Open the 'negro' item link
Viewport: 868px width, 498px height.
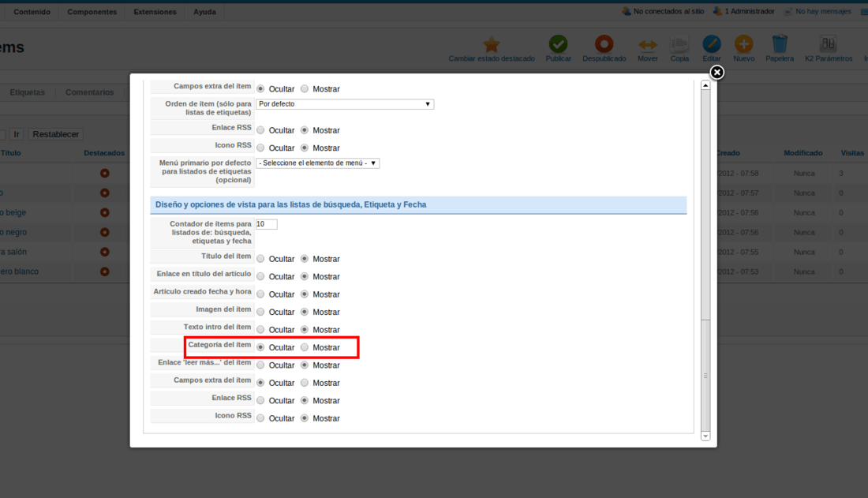click(x=13, y=232)
